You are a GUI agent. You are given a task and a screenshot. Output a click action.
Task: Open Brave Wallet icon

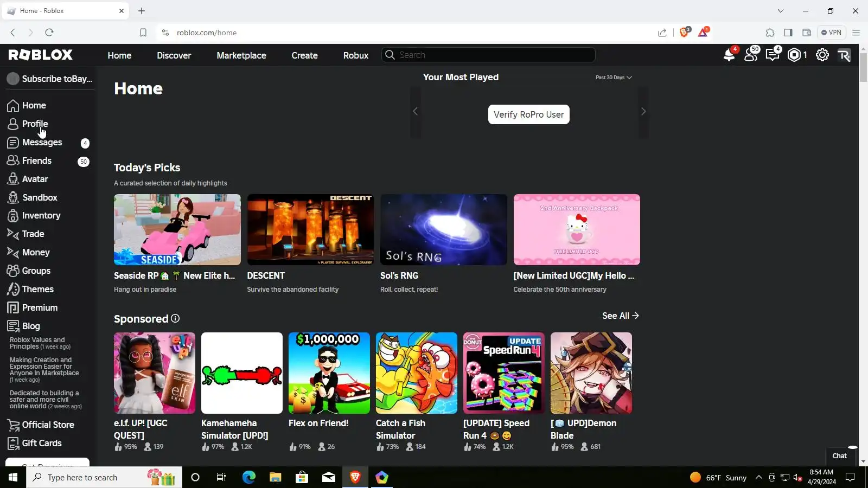point(807,33)
